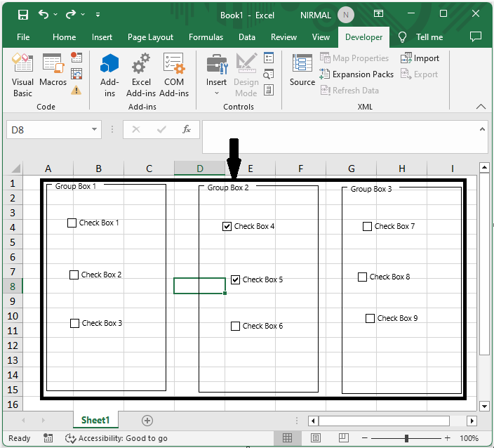This screenshot has width=494, height=448.
Task: Switch to Normal view icon
Action: click(287, 438)
